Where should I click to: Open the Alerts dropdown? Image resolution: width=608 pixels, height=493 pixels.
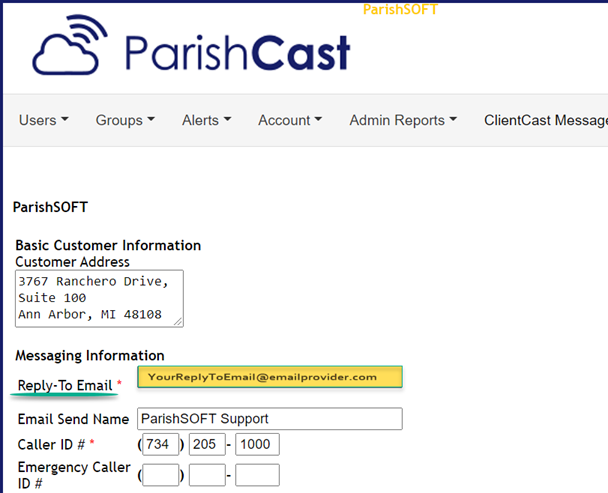pyautogui.click(x=206, y=120)
